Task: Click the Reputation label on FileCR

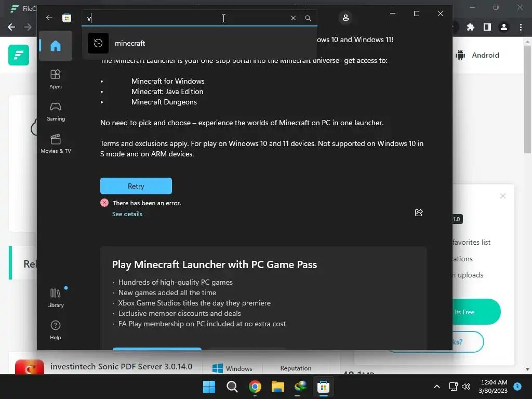Action: pos(296,368)
